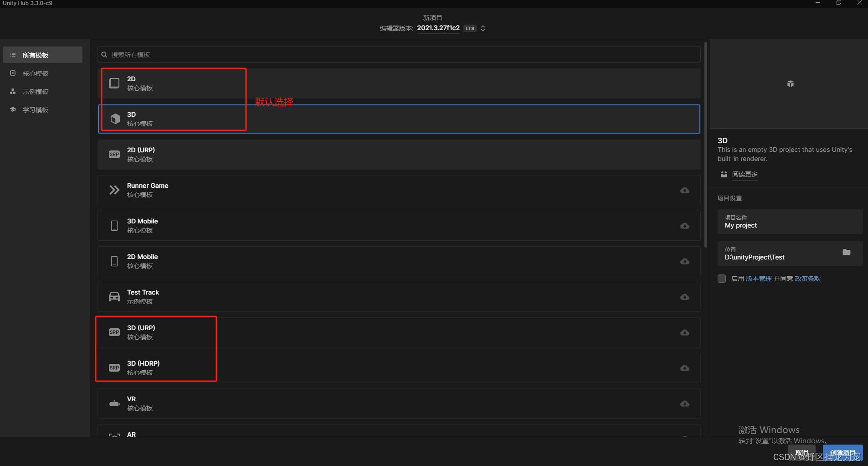Select the 3D cube template icon
868x466 pixels.
tap(115, 119)
